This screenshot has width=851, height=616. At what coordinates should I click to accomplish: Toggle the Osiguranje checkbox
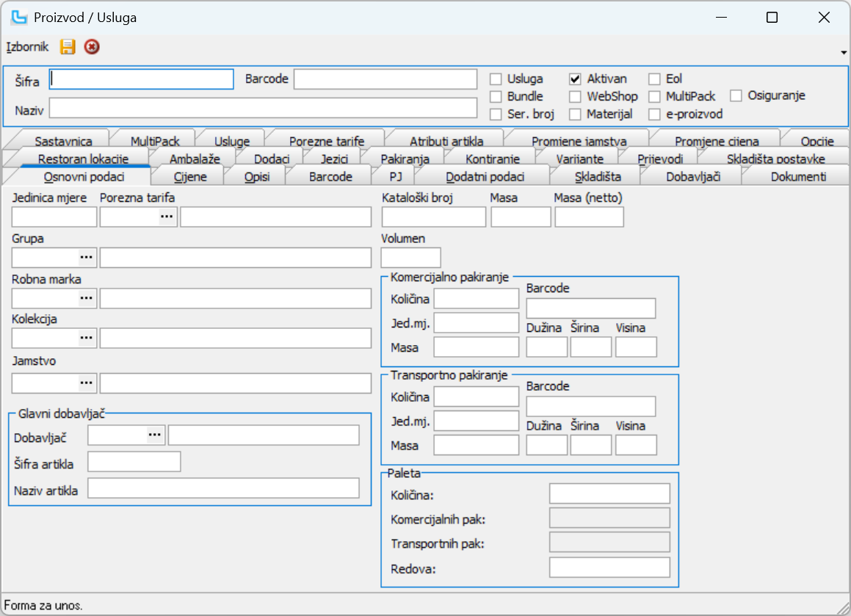(736, 95)
